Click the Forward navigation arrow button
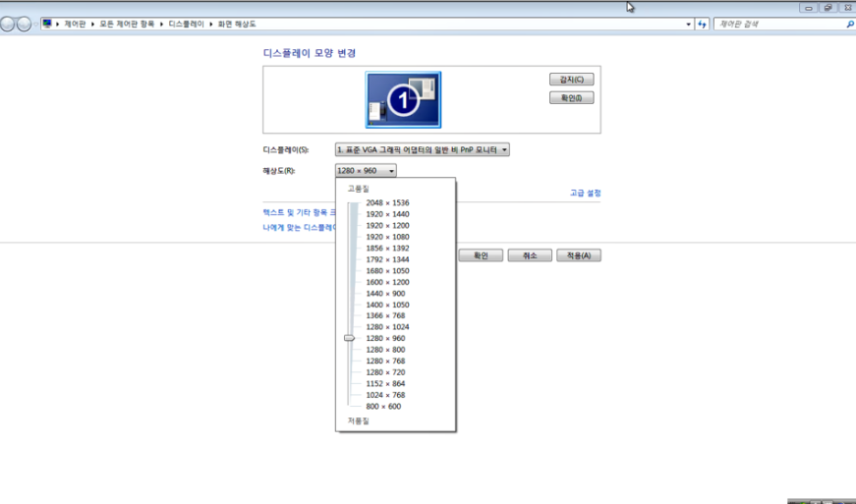Image resolution: width=856 pixels, height=504 pixels. (x=24, y=24)
